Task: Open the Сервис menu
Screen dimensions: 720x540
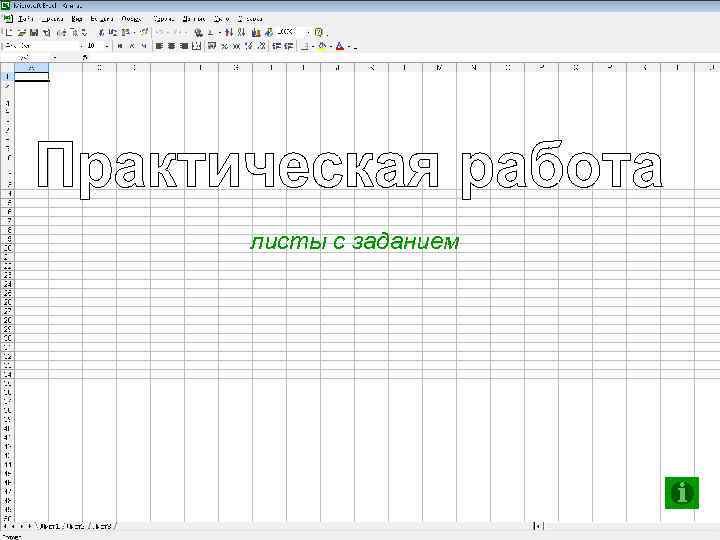Action: (163, 19)
